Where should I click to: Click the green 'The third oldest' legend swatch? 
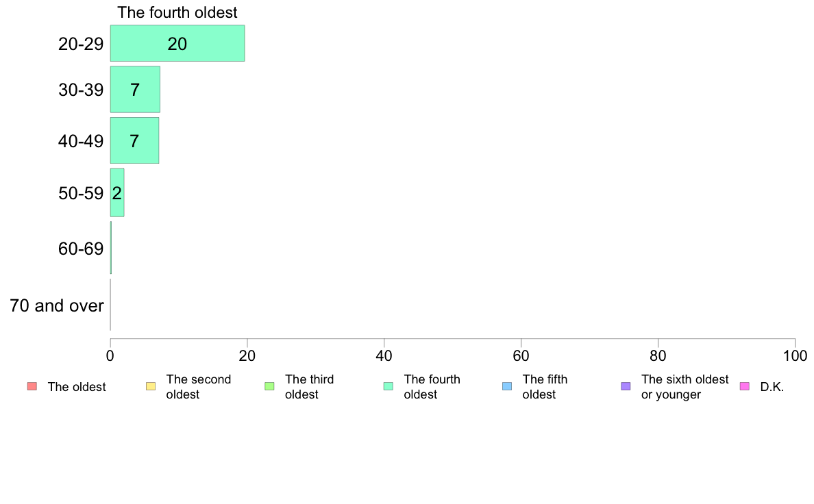click(x=269, y=387)
